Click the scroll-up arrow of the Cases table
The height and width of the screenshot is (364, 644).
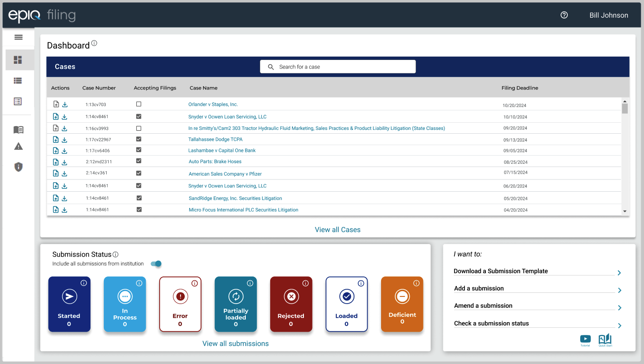coord(624,101)
